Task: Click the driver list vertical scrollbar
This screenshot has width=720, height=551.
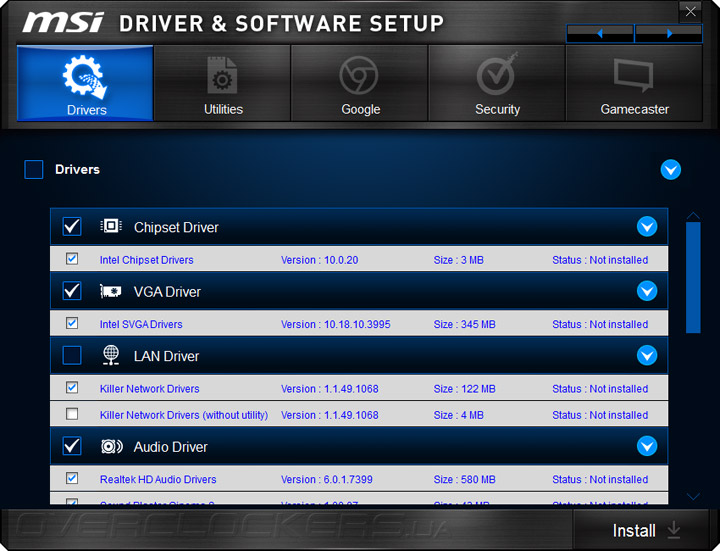Action: 693,277
